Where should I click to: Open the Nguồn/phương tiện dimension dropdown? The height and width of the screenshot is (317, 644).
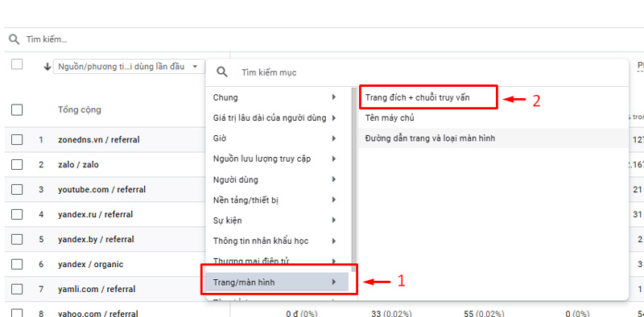click(x=129, y=67)
